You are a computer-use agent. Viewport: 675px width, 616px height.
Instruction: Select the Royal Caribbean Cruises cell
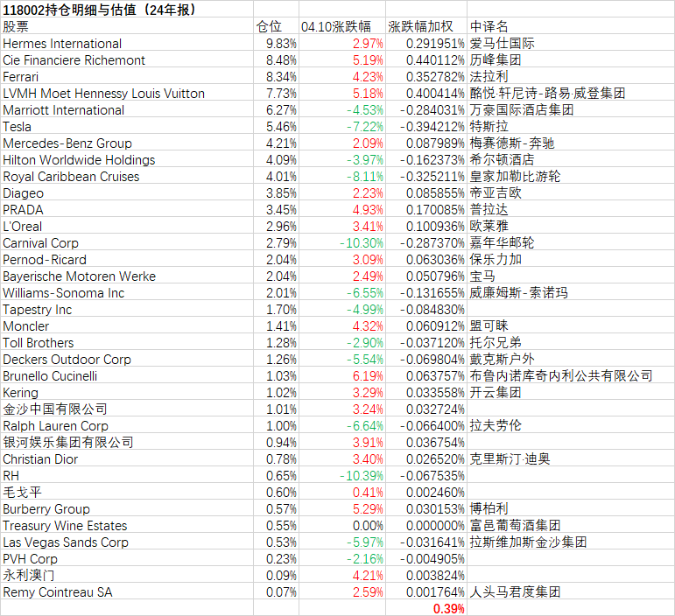[x=127, y=176]
